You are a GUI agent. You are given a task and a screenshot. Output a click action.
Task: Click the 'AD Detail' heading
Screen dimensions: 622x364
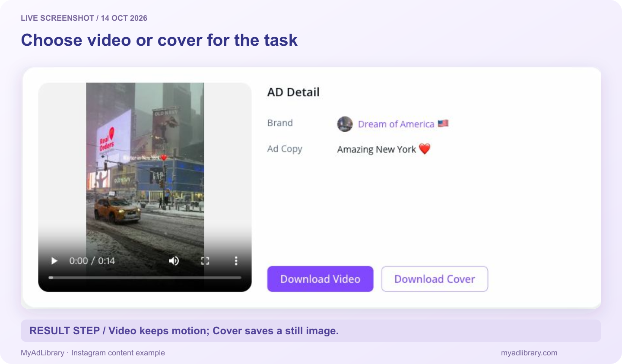pos(293,92)
